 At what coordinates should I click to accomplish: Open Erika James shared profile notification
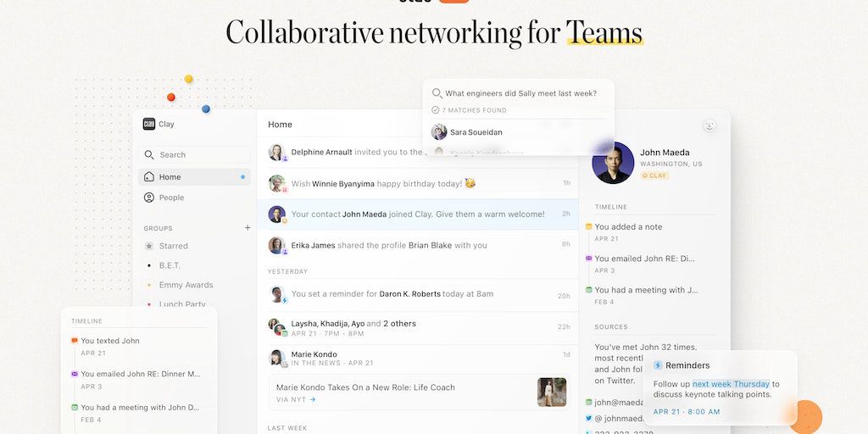pyautogui.click(x=418, y=245)
